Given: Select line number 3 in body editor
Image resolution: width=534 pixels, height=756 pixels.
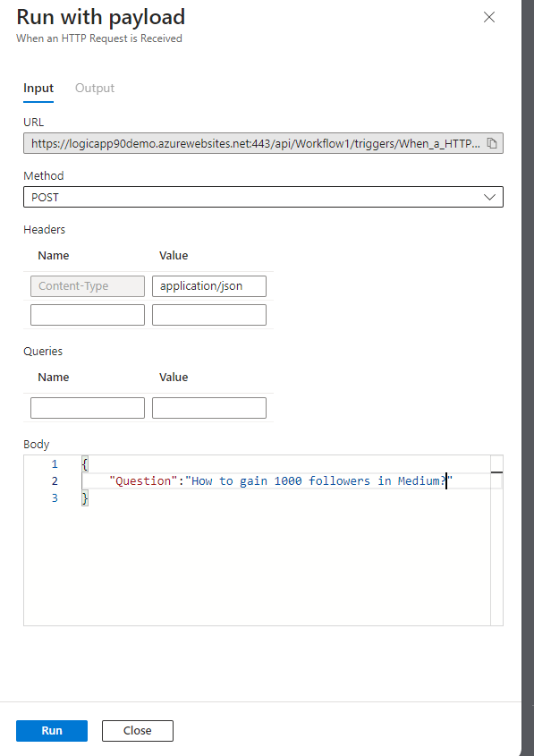Looking at the screenshot, I should tap(55, 498).
